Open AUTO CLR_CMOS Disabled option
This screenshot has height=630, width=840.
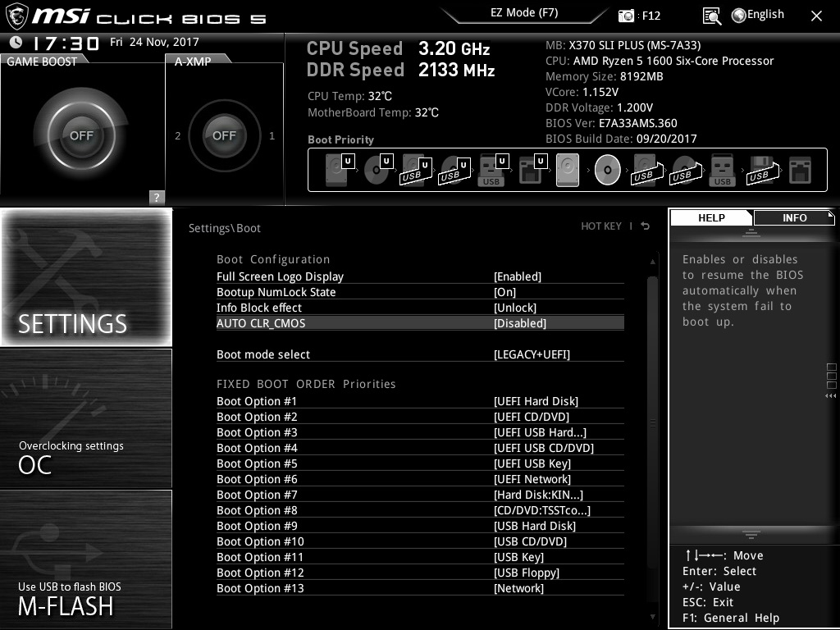(519, 323)
